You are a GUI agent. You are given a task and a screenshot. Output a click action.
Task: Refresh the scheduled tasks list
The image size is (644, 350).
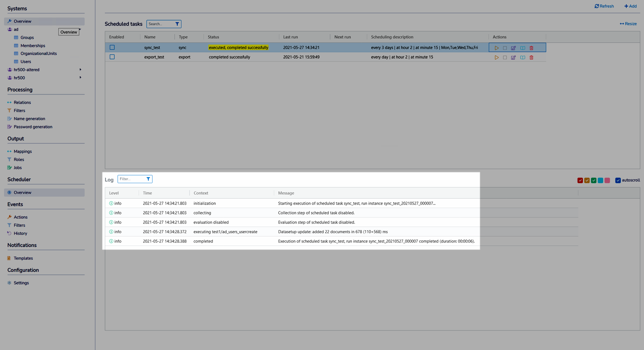[x=604, y=6]
